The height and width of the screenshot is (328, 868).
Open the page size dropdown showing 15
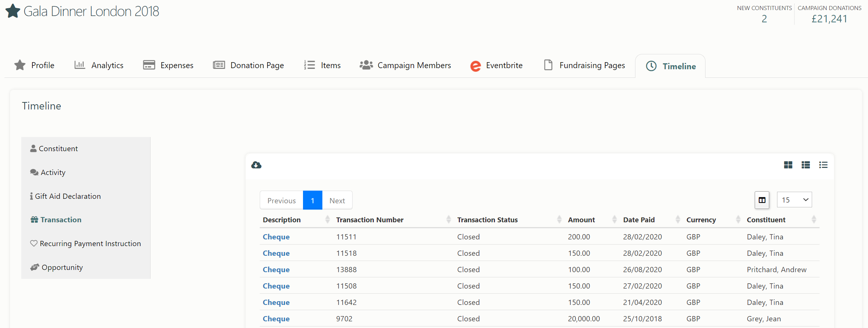coord(795,200)
